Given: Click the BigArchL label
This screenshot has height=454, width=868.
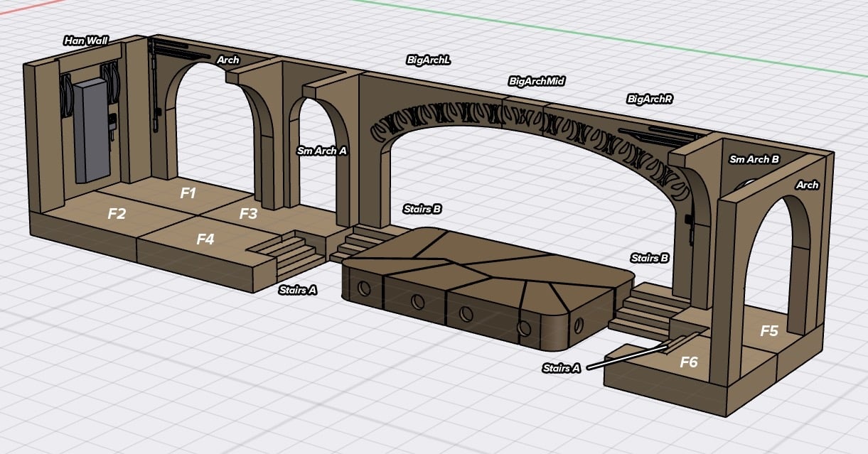Looking at the screenshot, I should pyautogui.click(x=428, y=61).
